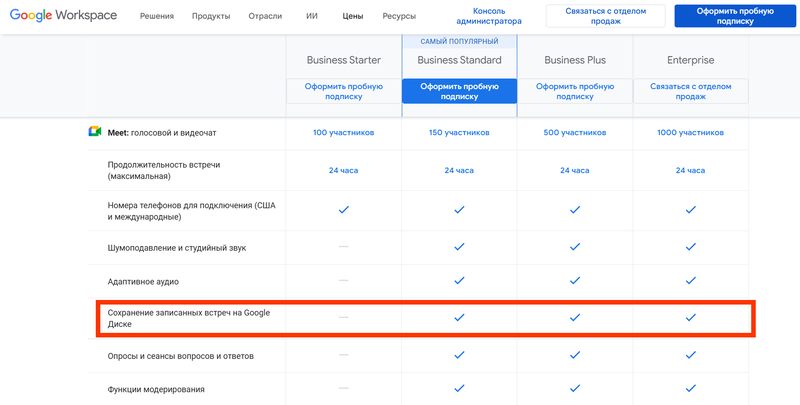Viewport: 800px width, 405px height.
Task: Click header Оформить пробную подписку button
Action: click(x=735, y=16)
